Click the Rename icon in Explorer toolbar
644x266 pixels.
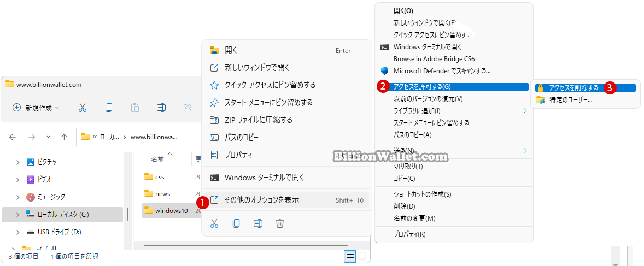(161, 108)
